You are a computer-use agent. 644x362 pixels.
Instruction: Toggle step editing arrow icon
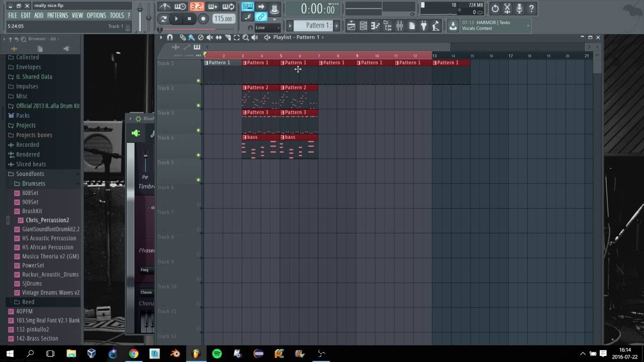coord(261,7)
